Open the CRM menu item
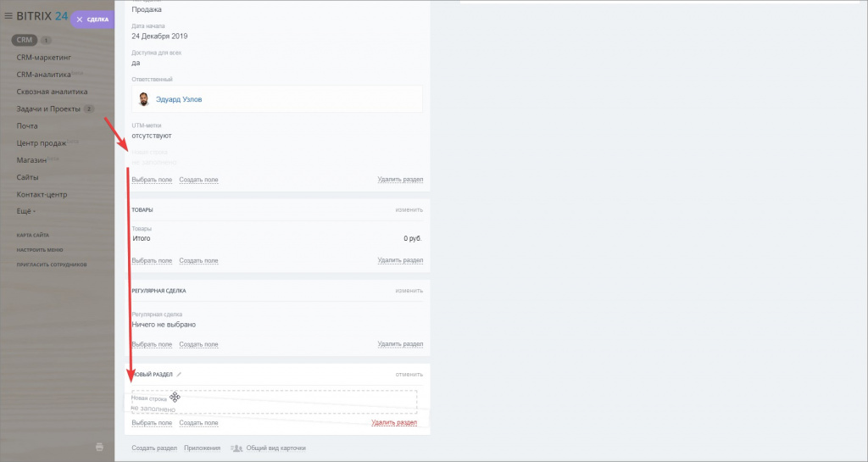868x462 pixels. click(x=25, y=40)
